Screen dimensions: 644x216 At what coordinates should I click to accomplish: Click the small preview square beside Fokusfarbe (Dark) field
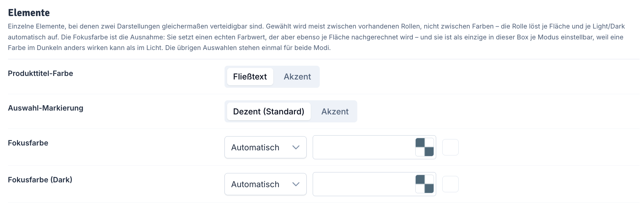pos(450,184)
